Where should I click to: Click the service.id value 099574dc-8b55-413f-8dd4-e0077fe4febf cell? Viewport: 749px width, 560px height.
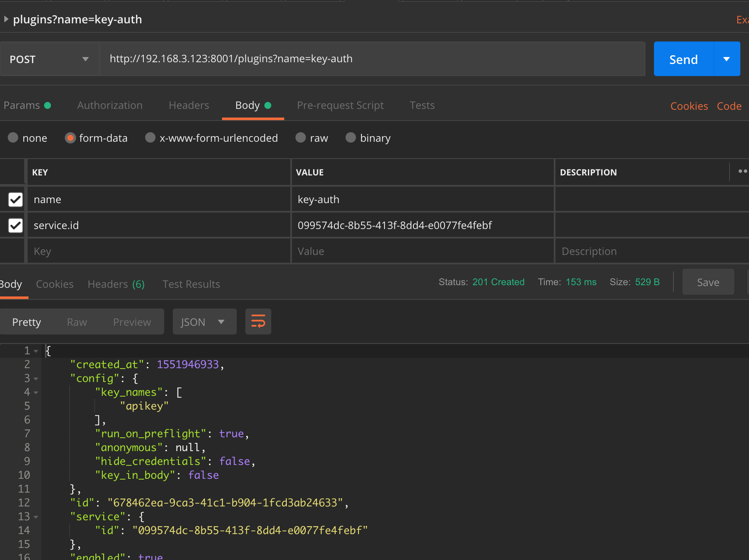click(423, 225)
